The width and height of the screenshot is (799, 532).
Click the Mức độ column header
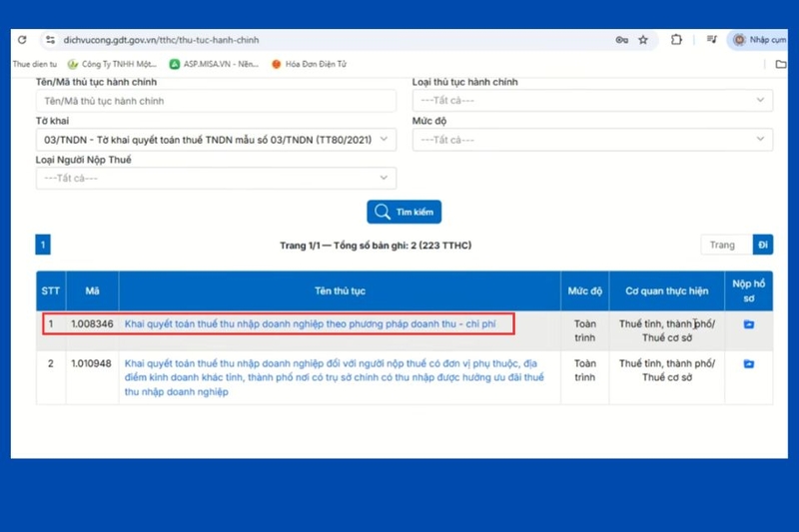(x=585, y=290)
